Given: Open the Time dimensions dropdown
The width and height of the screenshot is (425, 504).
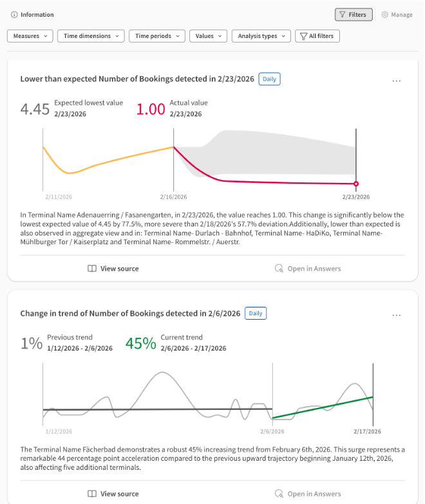Looking at the screenshot, I should click(x=91, y=36).
